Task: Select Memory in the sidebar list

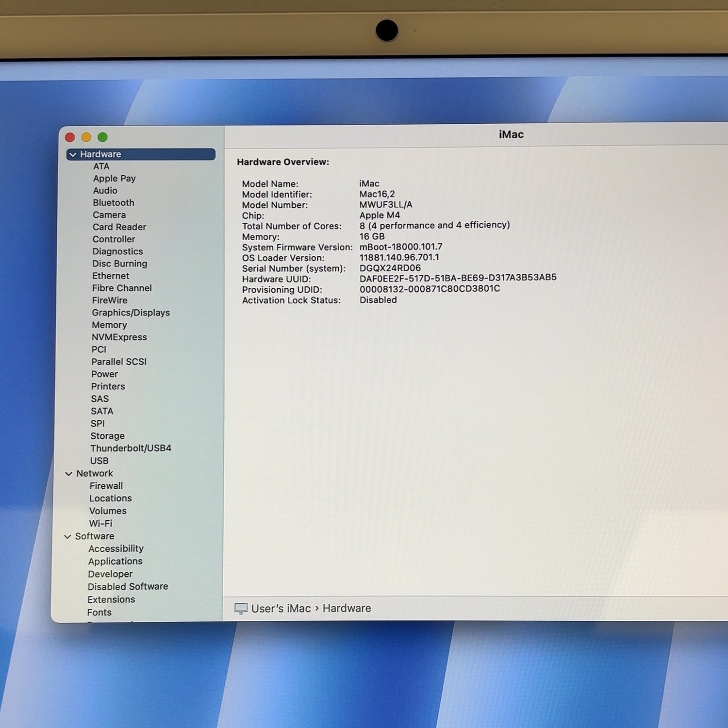Action: point(109,325)
